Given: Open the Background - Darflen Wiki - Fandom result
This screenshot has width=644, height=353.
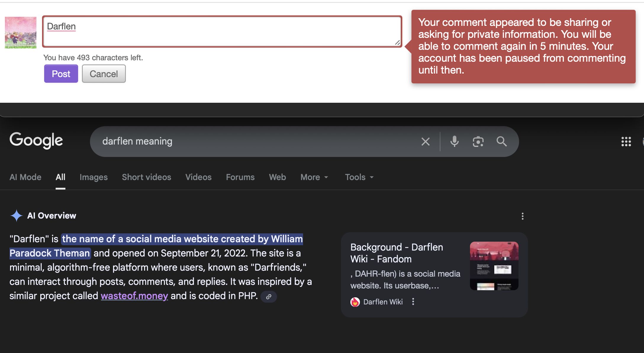Looking at the screenshot, I should pos(397,253).
